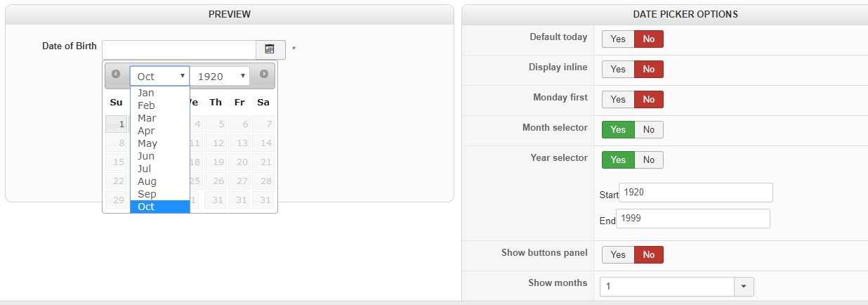Pick Aug from the month options
The height and width of the screenshot is (305, 868).
[x=147, y=181]
